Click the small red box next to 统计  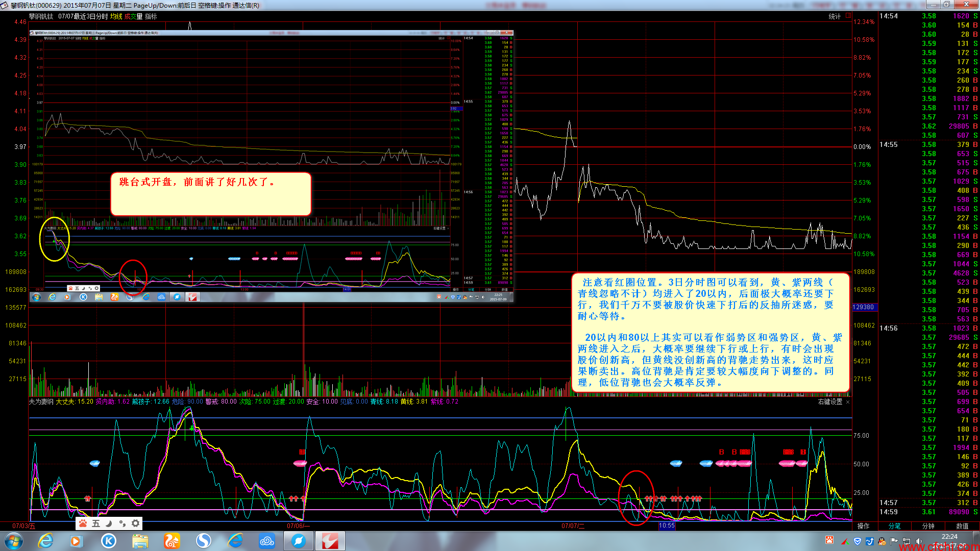[848, 16]
